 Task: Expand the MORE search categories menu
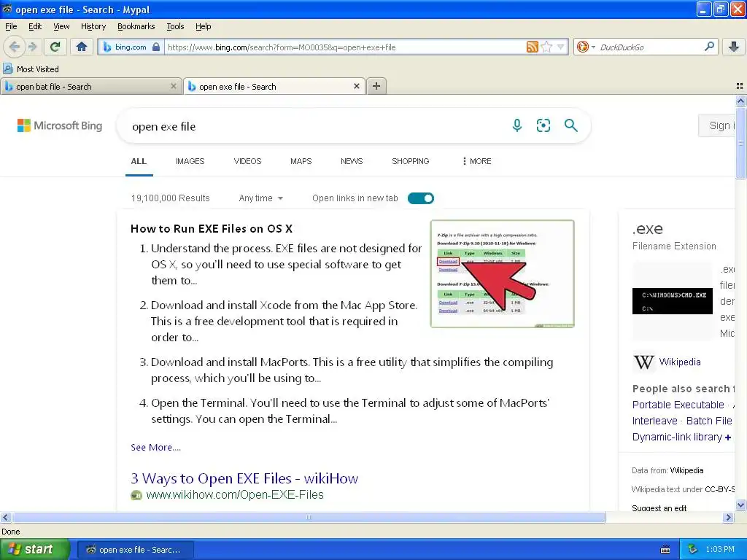coord(476,161)
